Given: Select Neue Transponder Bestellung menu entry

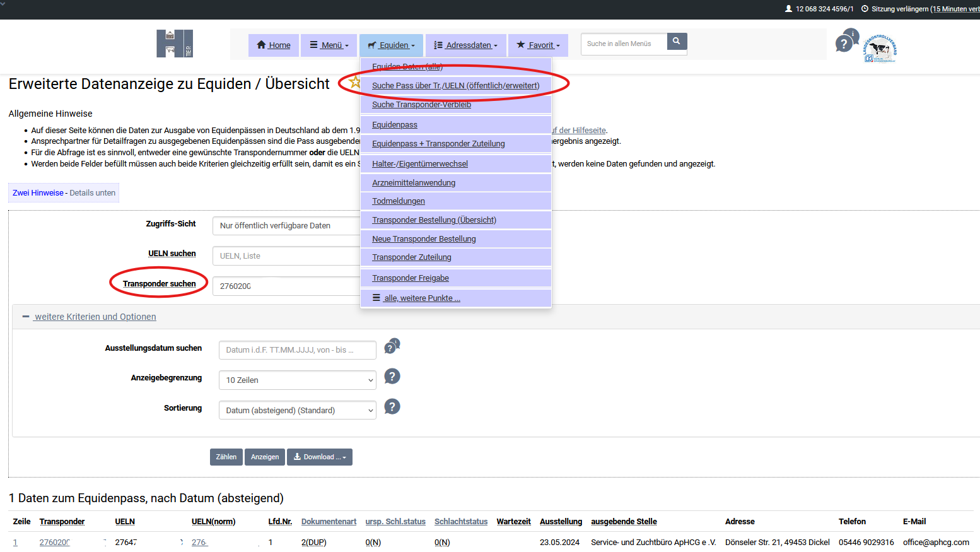Looking at the screenshot, I should (x=424, y=239).
